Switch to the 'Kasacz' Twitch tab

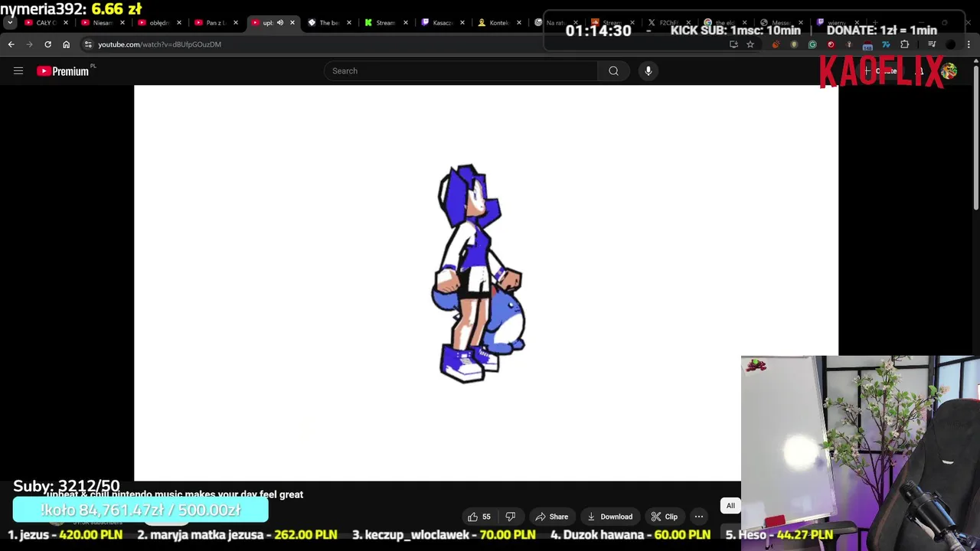point(441,23)
